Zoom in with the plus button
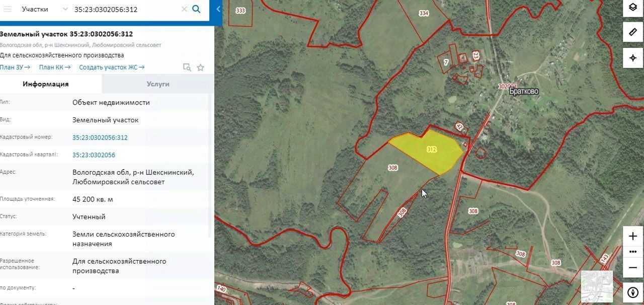This screenshot has height=305, width=644. point(633,236)
